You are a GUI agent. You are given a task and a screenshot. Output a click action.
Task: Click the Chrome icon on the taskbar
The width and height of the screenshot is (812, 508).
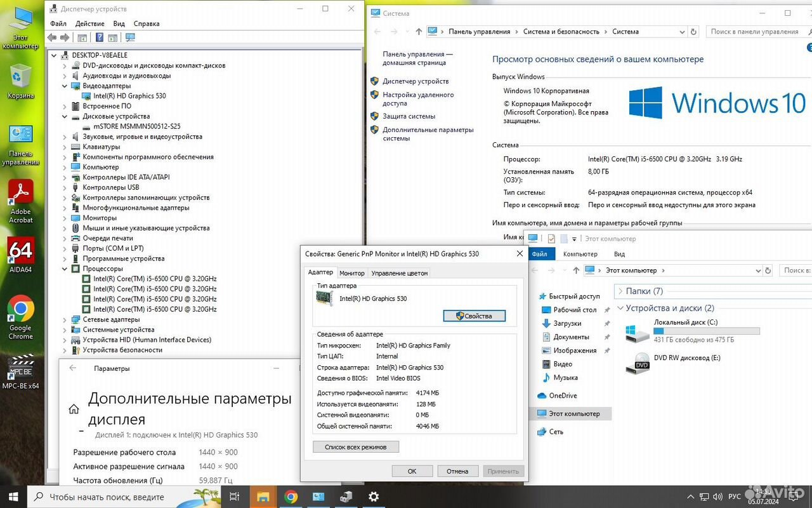point(291,497)
